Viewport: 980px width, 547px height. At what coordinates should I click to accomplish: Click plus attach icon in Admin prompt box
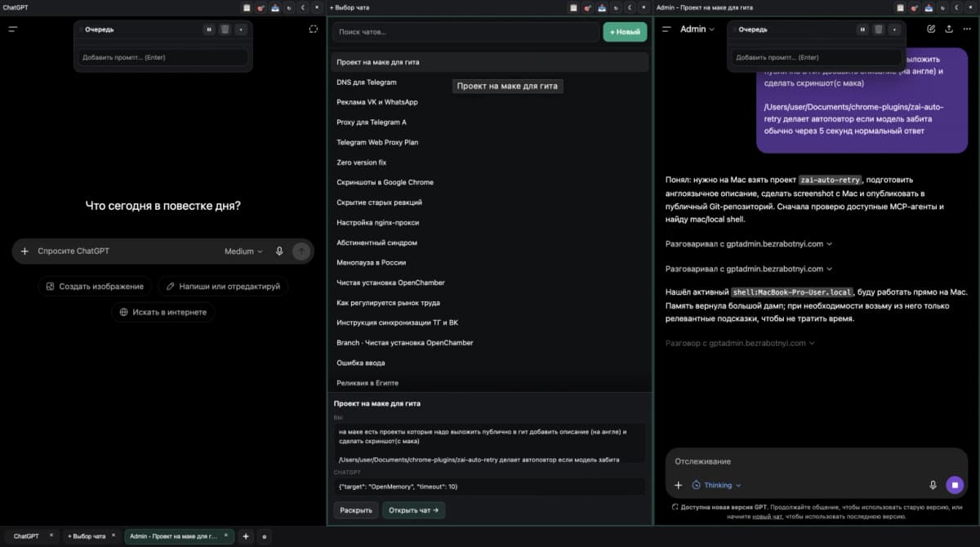click(678, 485)
